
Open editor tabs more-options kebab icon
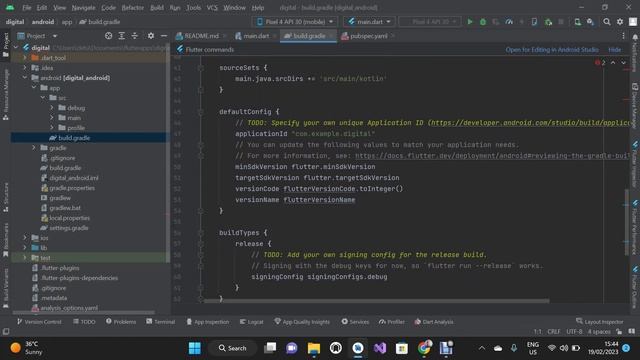[x=623, y=36]
